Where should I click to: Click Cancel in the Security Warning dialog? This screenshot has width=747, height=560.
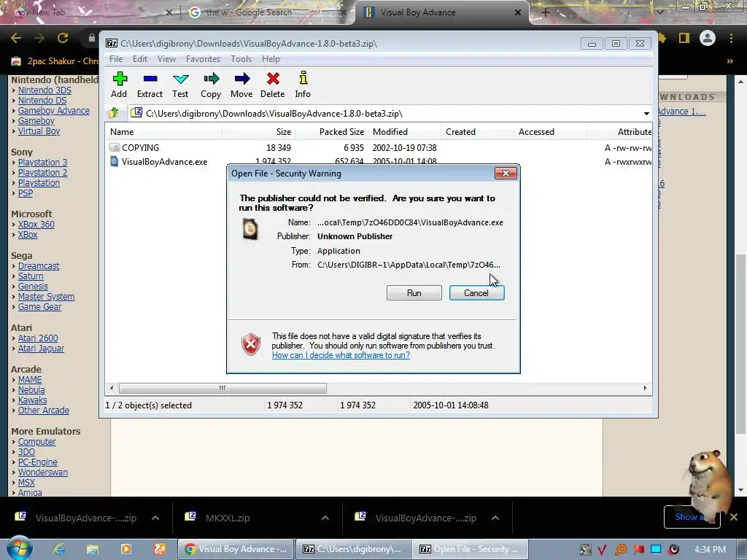tap(476, 293)
